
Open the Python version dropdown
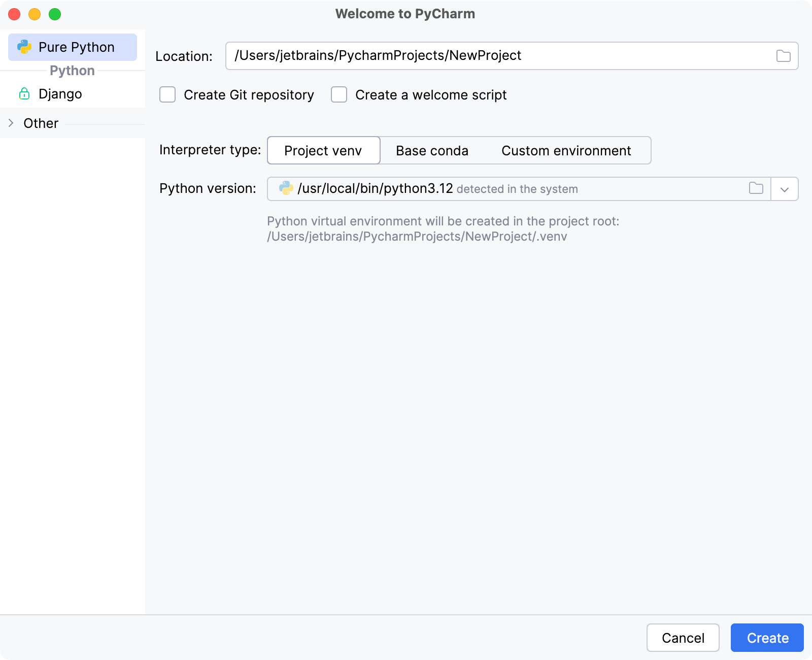785,189
